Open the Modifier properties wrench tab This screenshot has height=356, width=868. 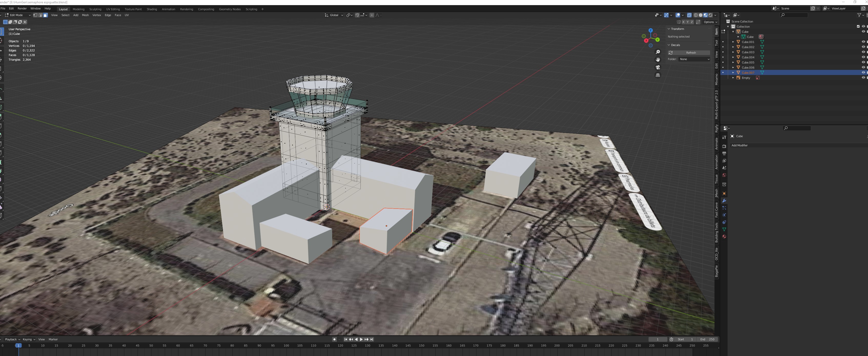724,201
